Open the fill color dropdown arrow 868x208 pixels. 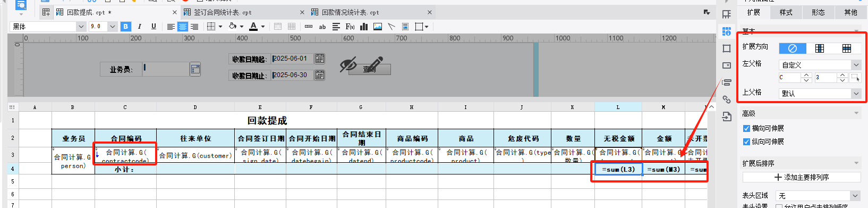pos(242,27)
